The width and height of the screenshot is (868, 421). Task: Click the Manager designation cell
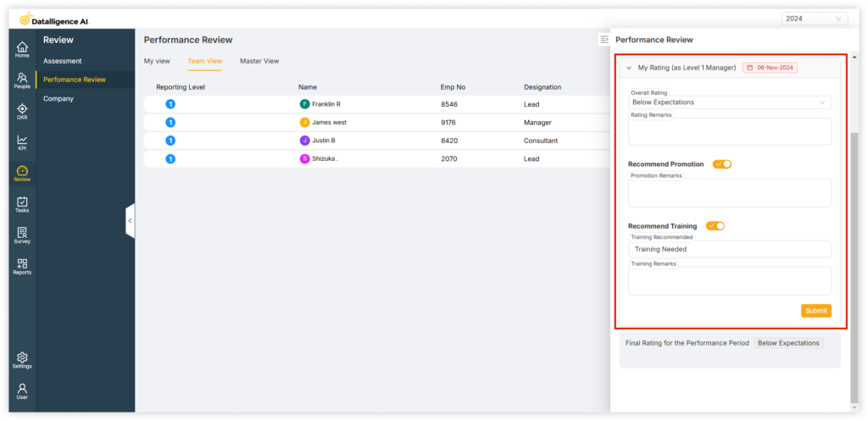pyautogui.click(x=537, y=122)
